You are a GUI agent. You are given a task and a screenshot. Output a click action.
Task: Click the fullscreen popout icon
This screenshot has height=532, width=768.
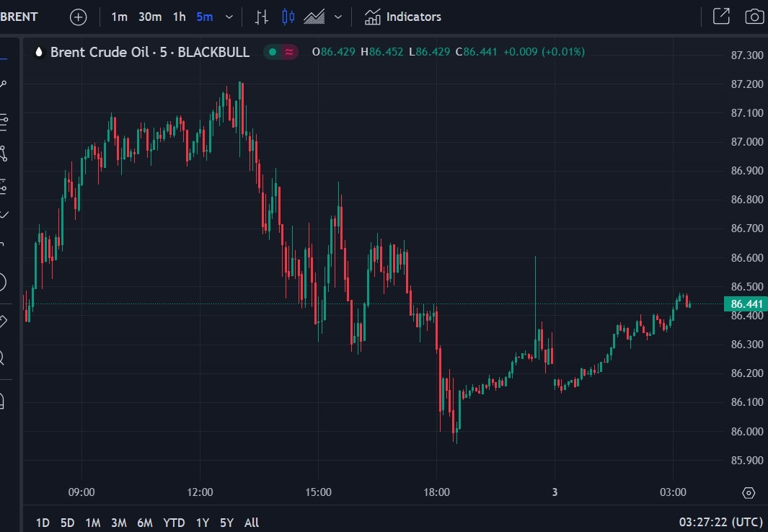pos(721,16)
